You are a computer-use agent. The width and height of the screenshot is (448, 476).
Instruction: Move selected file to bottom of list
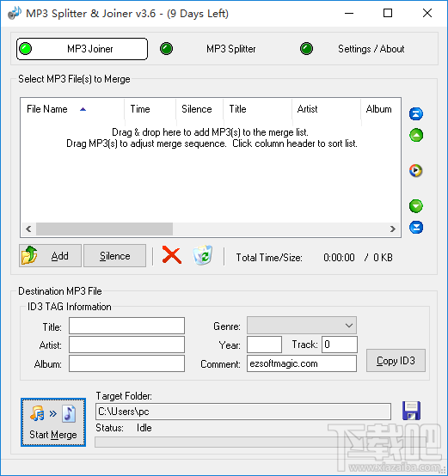coord(416,228)
